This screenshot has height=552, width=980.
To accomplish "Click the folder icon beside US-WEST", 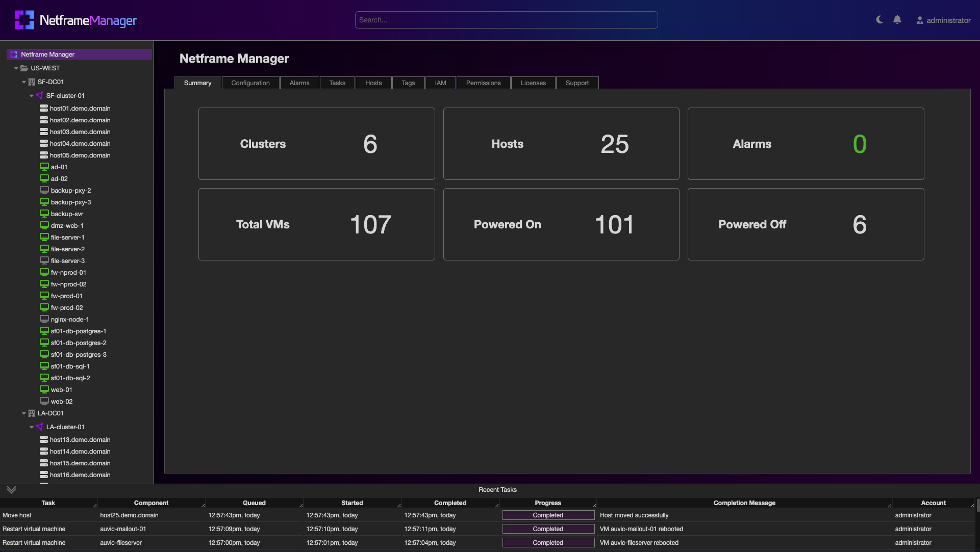I will tap(25, 68).
